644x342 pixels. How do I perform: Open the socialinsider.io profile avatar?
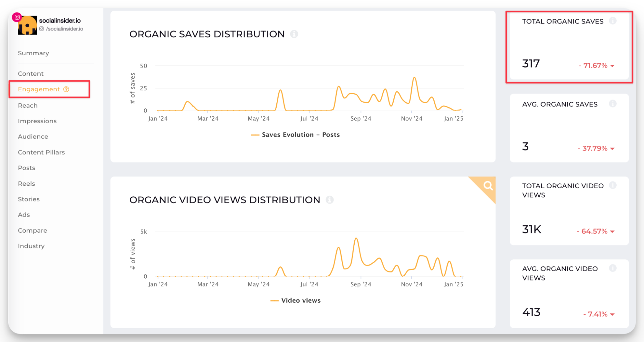(27, 25)
